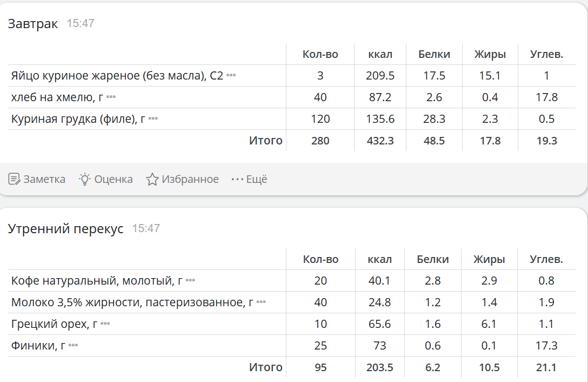The width and height of the screenshot is (588, 382).
Task: Click the Оценка lightbulb button
Action: [x=106, y=179]
